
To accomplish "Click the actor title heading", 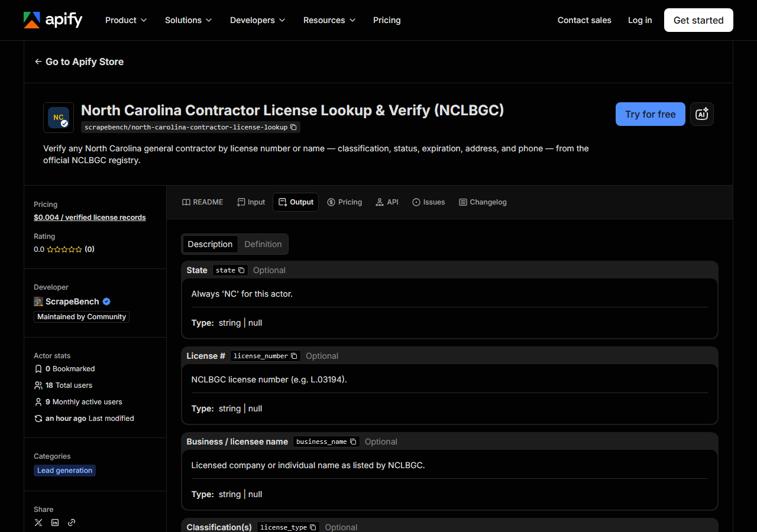I will [292, 110].
